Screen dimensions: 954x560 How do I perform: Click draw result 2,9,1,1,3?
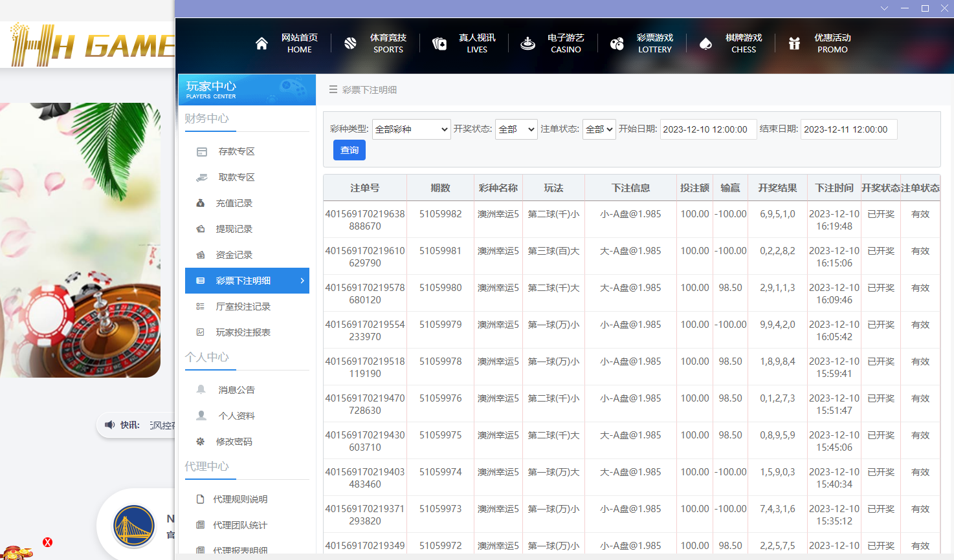pos(777,288)
